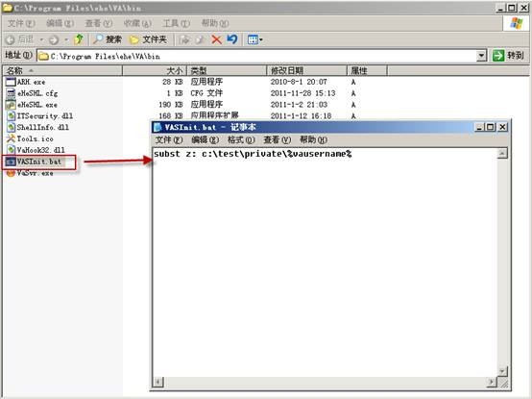Screen dimensions: 532x399
Task: Open Explorer's Tools (工具) menu
Action: pyautogui.click(x=176, y=23)
